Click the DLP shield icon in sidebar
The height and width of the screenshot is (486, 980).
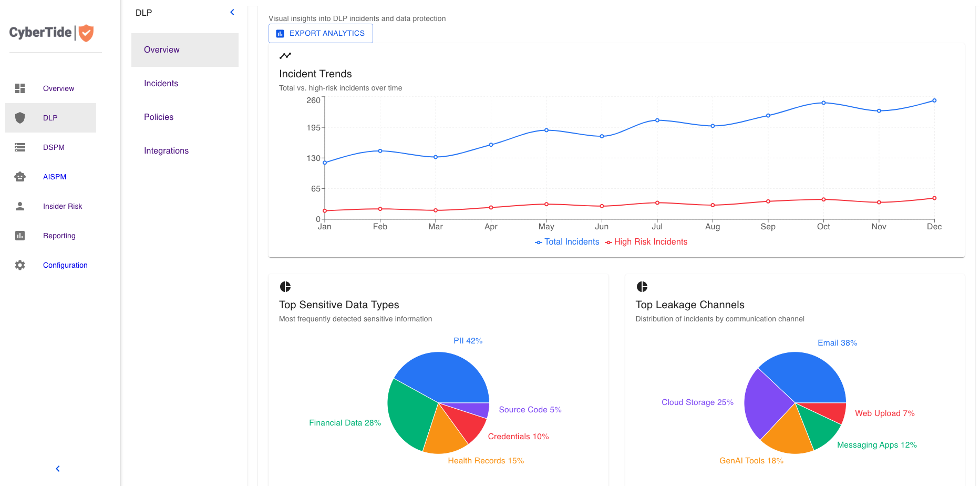pos(20,118)
